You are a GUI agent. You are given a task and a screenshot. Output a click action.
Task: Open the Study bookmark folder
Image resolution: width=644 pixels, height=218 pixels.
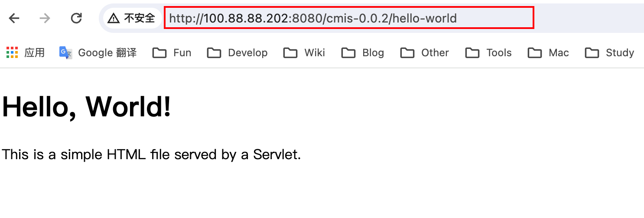click(x=609, y=53)
